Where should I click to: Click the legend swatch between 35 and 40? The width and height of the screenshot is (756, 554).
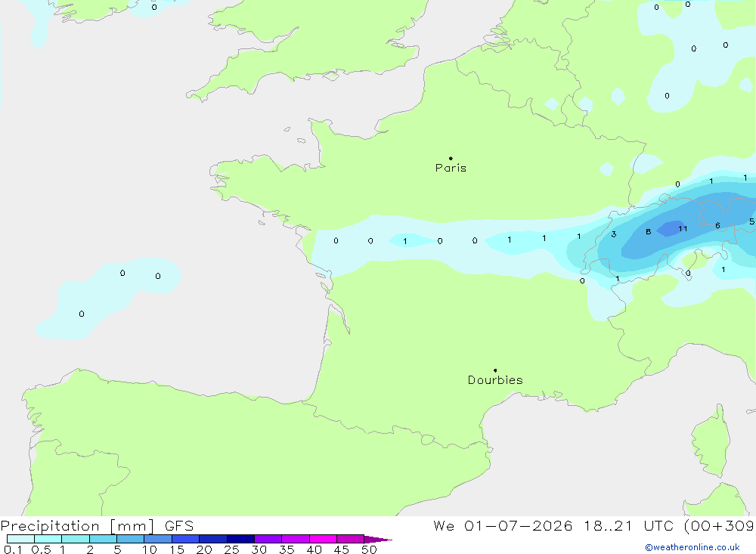[296, 539]
